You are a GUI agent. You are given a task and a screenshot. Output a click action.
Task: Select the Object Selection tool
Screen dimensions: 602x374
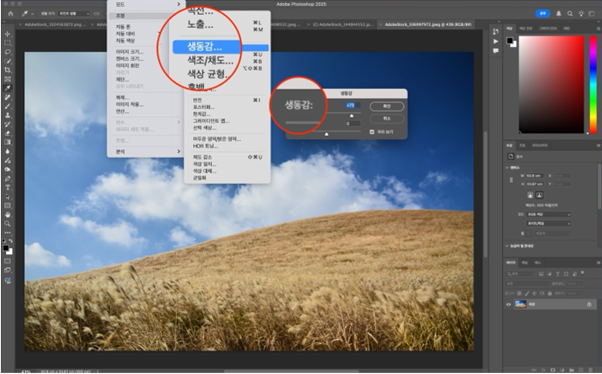tap(7, 61)
